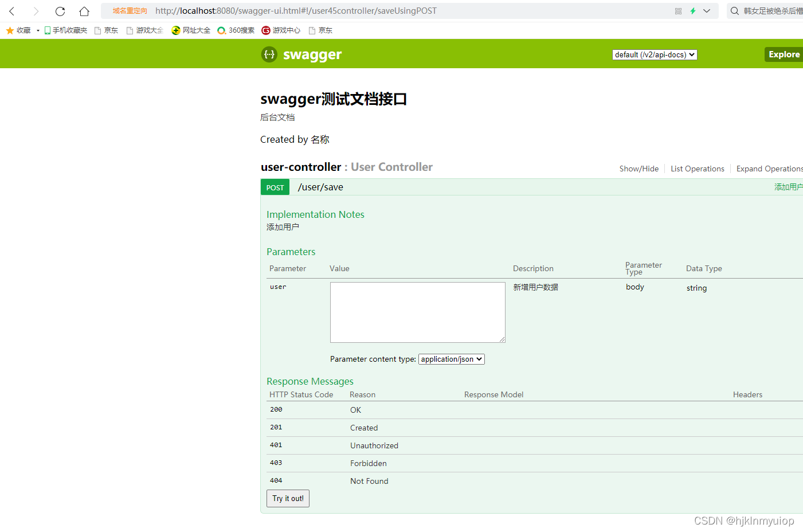The height and width of the screenshot is (532, 803).
Task: Click the Created reason text
Action: [x=364, y=428]
